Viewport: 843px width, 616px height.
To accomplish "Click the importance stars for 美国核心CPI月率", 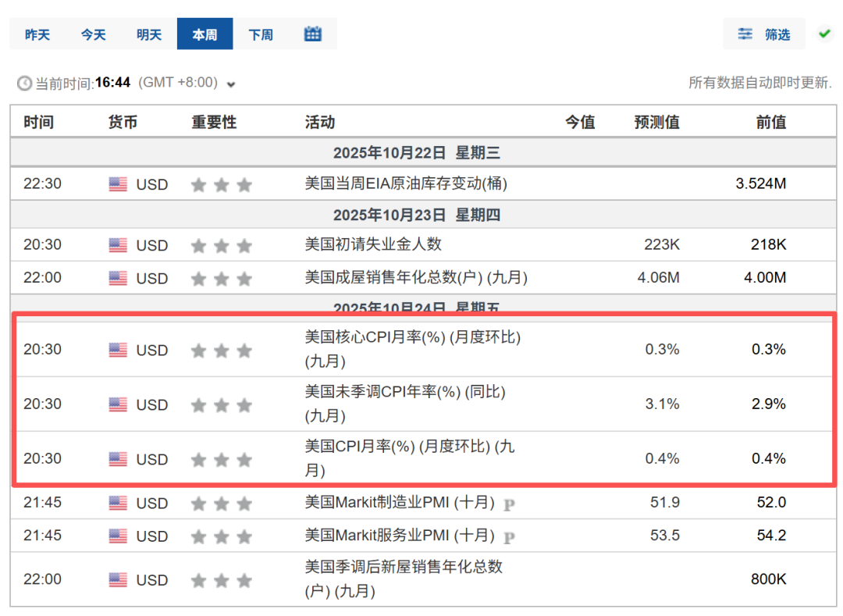I will click(x=222, y=351).
